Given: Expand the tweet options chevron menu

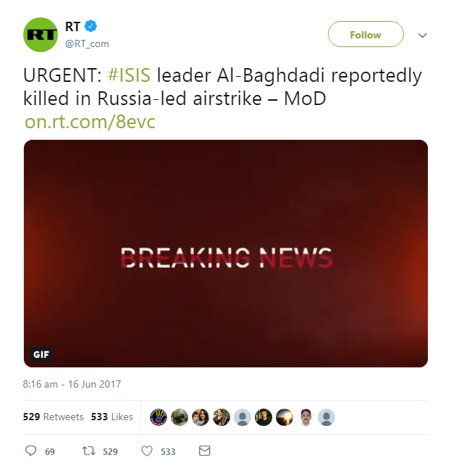Looking at the screenshot, I should (x=423, y=35).
